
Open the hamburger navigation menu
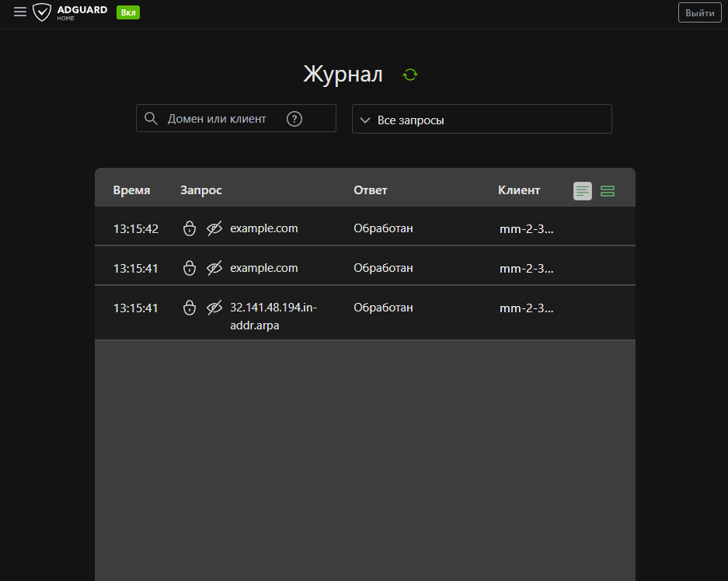point(20,12)
